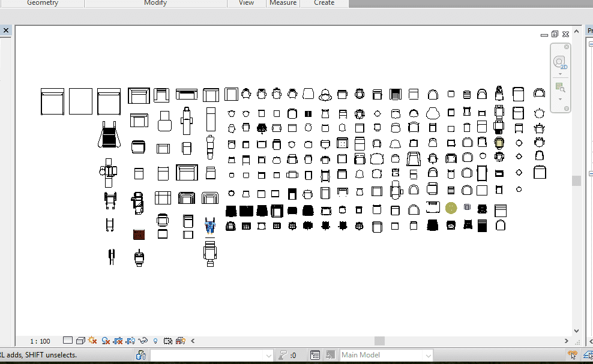
Task: Toggle the Crop View icon
Action: (118, 341)
